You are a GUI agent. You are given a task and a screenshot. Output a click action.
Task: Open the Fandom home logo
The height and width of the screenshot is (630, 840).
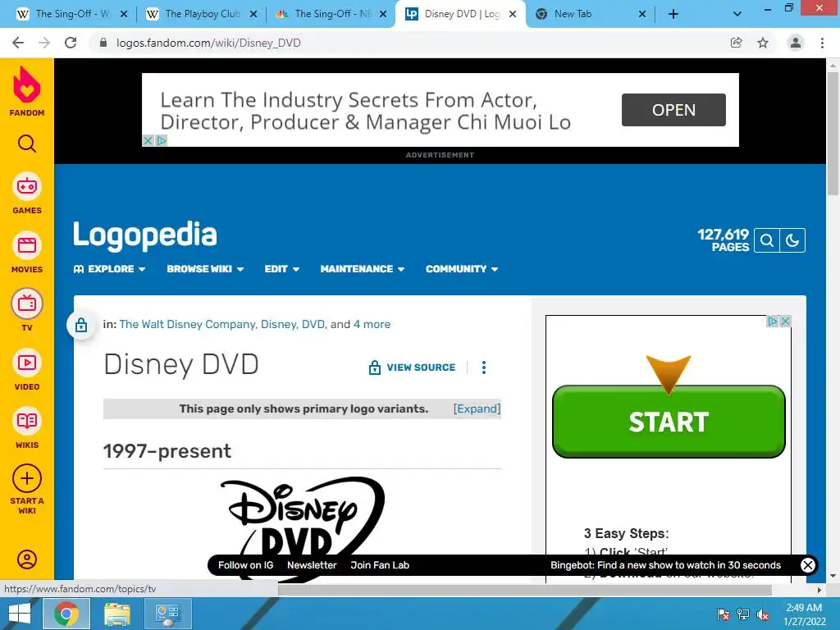click(x=27, y=91)
